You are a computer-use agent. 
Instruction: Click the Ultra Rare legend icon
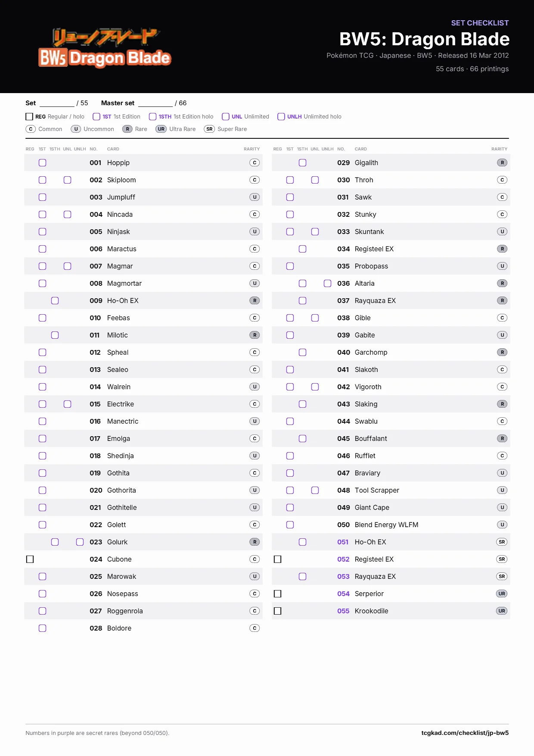[161, 129]
